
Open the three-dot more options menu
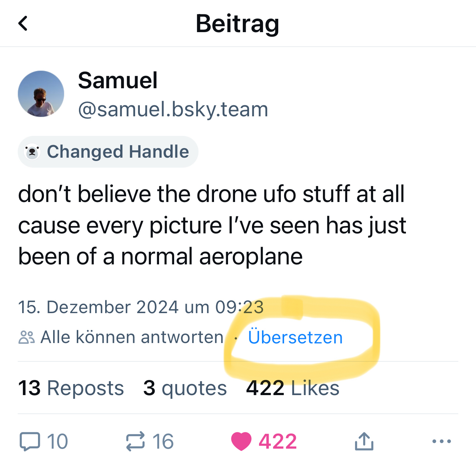(441, 441)
